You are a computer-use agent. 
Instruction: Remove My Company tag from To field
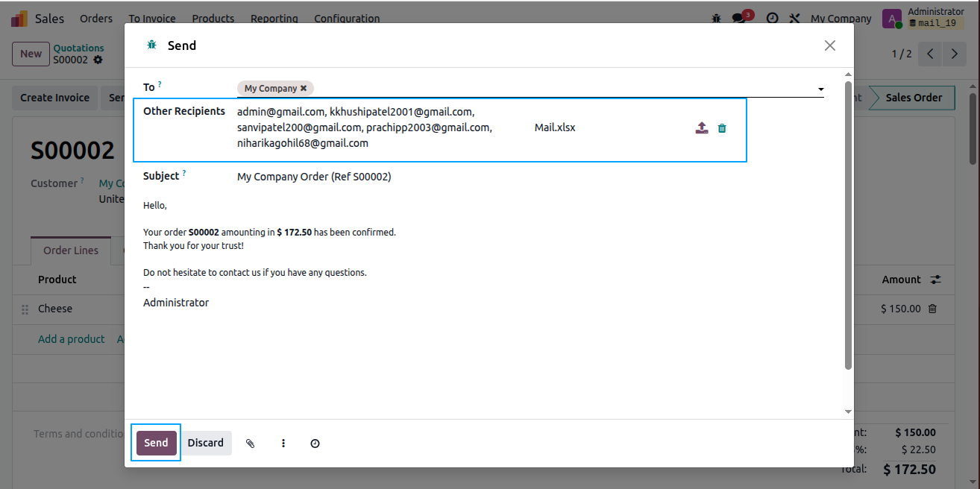[x=304, y=88]
